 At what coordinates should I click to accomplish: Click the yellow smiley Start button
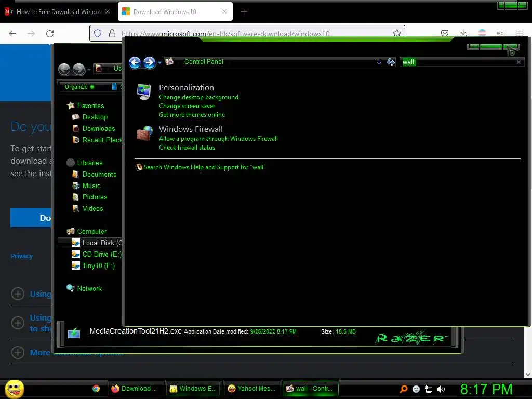click(x=14, y=389)
